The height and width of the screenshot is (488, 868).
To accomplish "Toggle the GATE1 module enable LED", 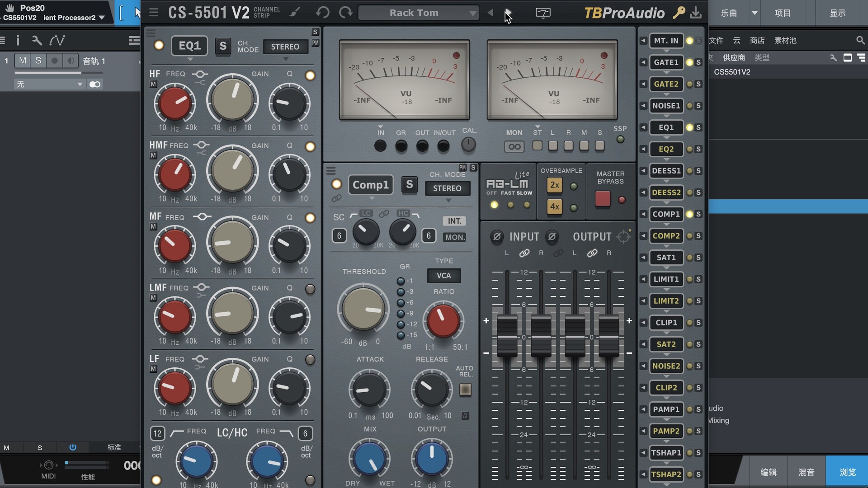I will click(689, 62).
